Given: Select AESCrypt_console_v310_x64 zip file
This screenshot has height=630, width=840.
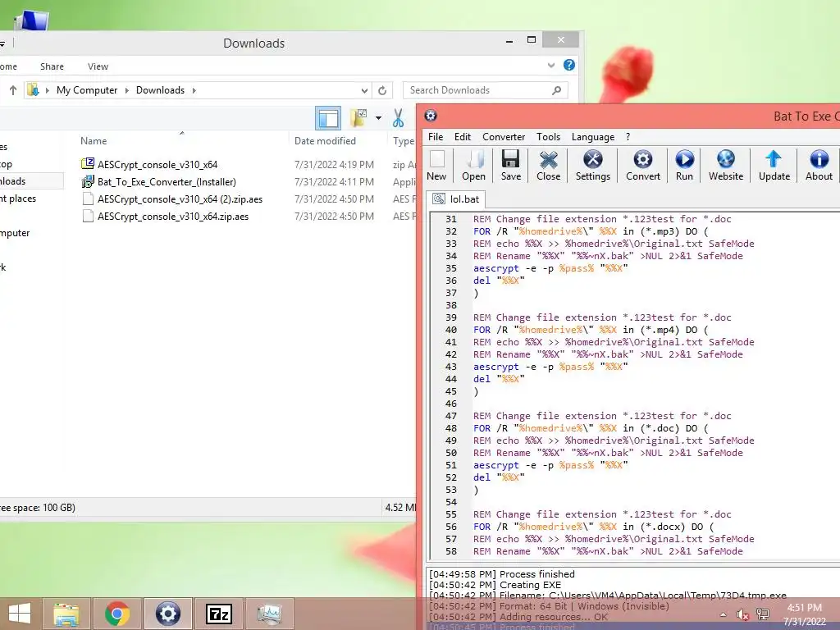Looking at the screenshot, I should 157,164.
